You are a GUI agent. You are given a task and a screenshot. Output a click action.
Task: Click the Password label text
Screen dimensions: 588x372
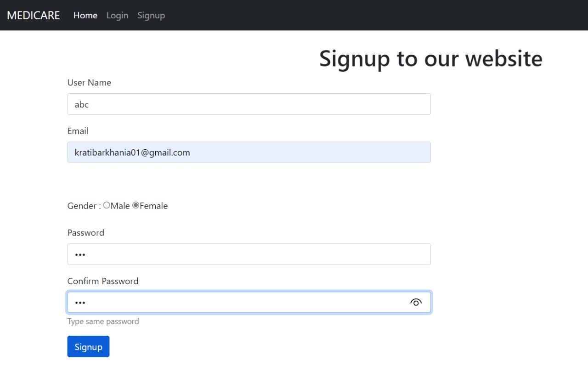tap(86, 233)
